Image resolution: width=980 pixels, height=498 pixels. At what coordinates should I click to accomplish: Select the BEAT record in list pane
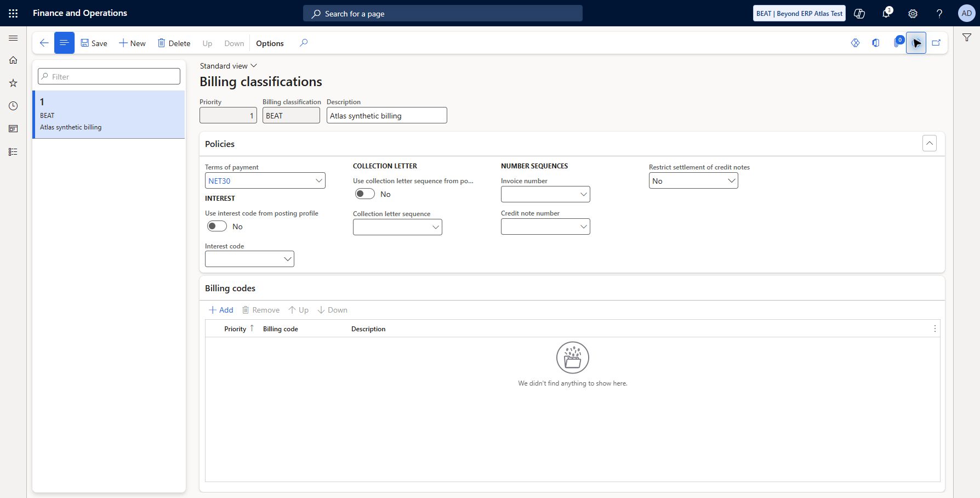coord(109,115)
